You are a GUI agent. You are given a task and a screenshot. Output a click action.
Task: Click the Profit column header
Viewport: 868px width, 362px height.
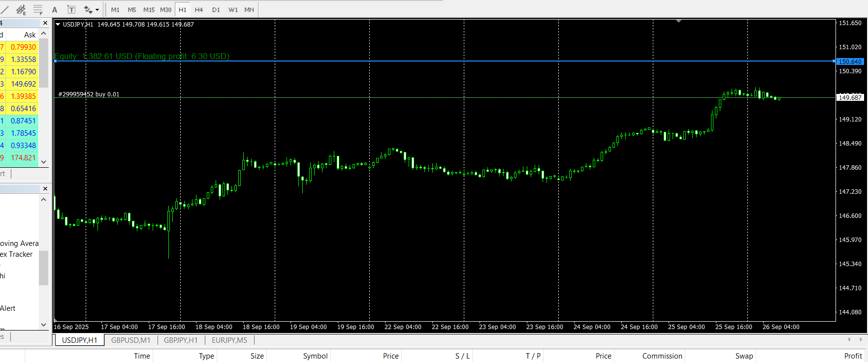point(853,356)
